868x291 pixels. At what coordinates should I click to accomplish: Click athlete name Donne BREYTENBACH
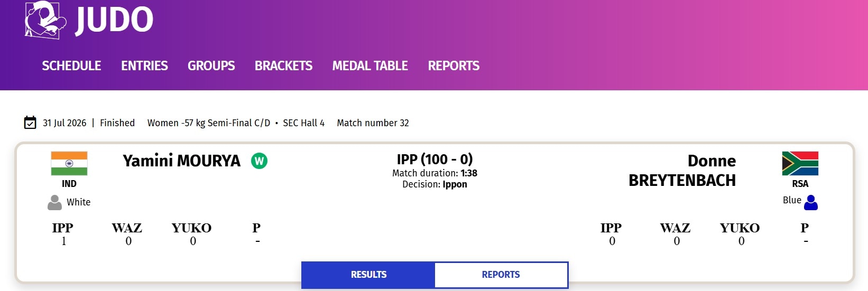click(x=682, y=171)
